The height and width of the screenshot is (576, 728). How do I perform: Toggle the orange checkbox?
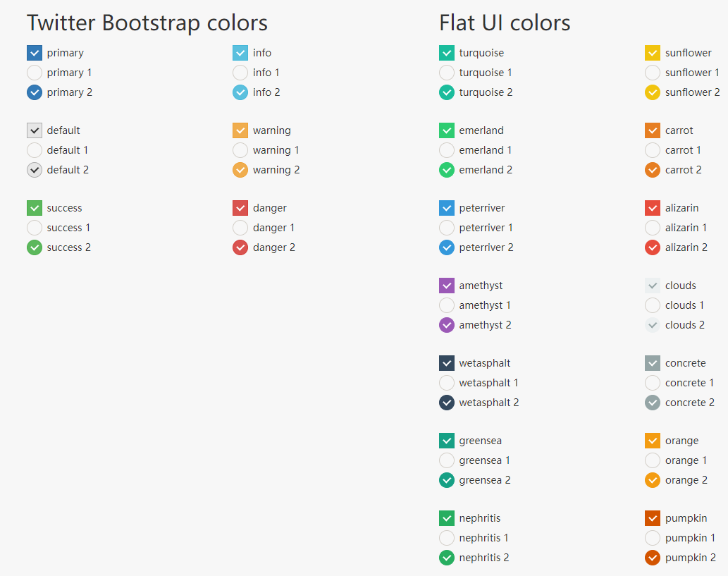click(x=653, y=441)
